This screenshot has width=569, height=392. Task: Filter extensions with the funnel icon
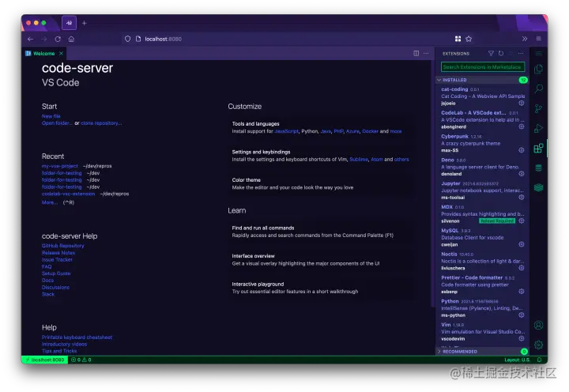(491, 54)
